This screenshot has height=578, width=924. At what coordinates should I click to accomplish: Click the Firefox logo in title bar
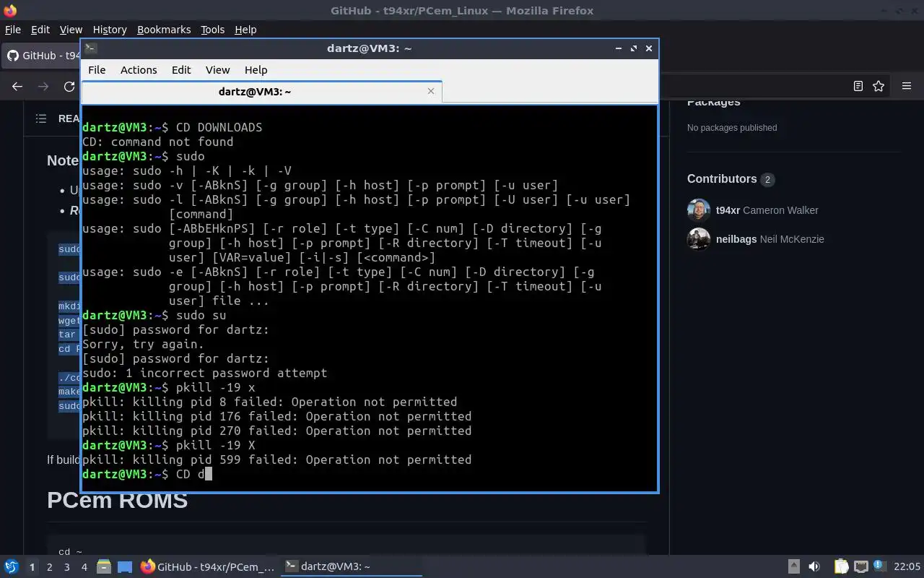(10, 11)
